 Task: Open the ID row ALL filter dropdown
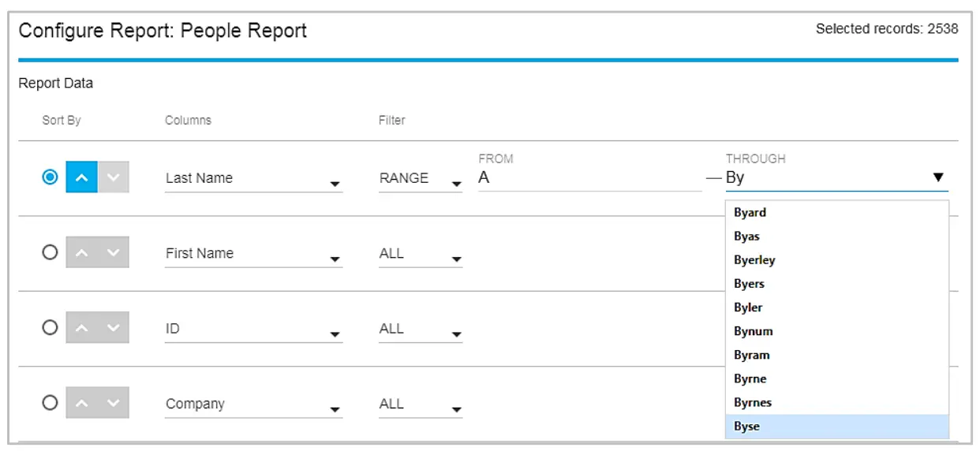(421, 330)
